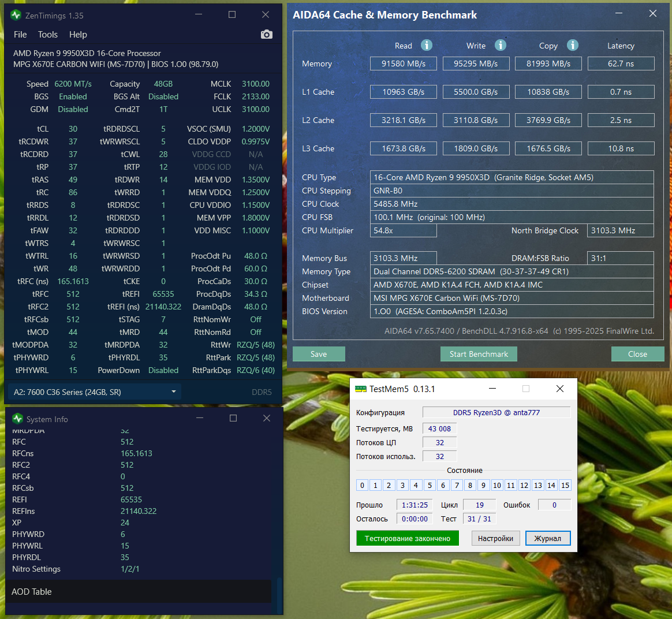
Task: Open the Tools menu in ZenTimings
Action: 47,34
